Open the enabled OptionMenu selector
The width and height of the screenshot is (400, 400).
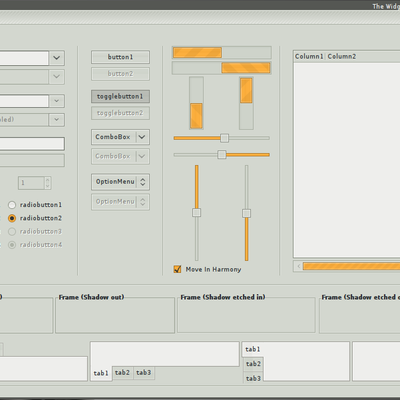120,182
